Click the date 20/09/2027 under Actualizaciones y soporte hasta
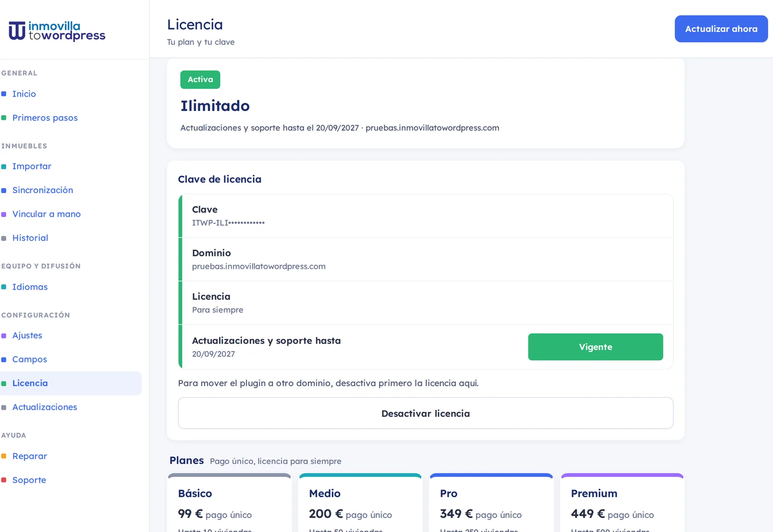Viewport: 773px width, 532px height. click(214, 354)
